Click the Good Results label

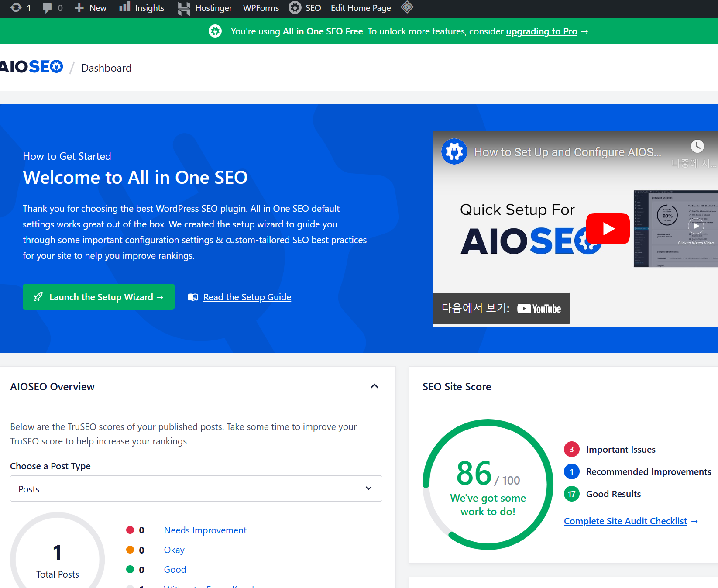(613, 494)
